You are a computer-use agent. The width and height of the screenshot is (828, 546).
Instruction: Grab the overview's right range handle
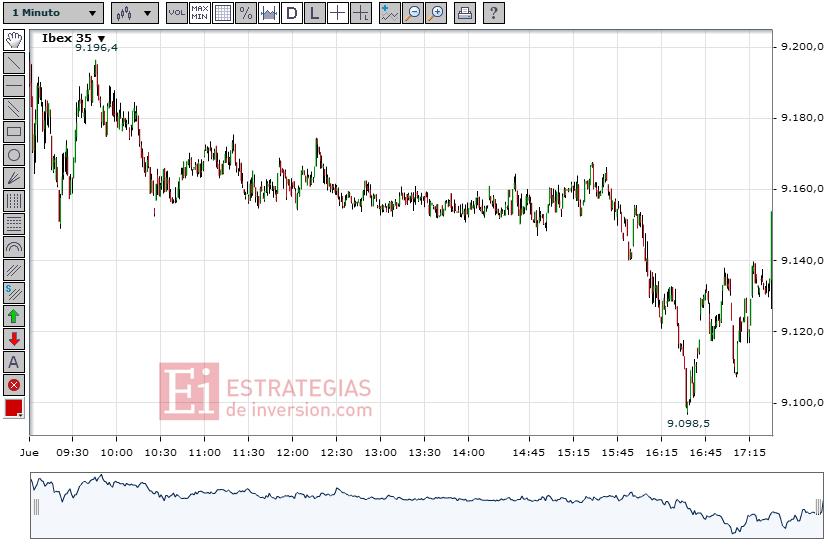point(819,506)
